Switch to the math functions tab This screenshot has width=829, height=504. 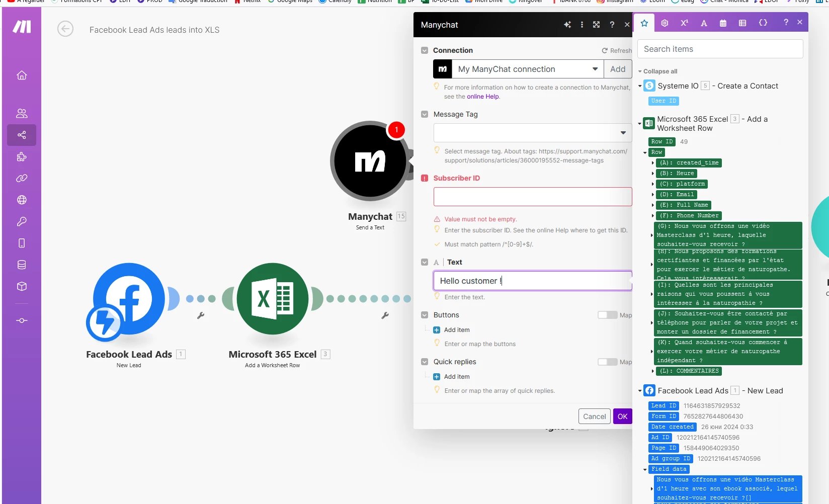(684, 23)
